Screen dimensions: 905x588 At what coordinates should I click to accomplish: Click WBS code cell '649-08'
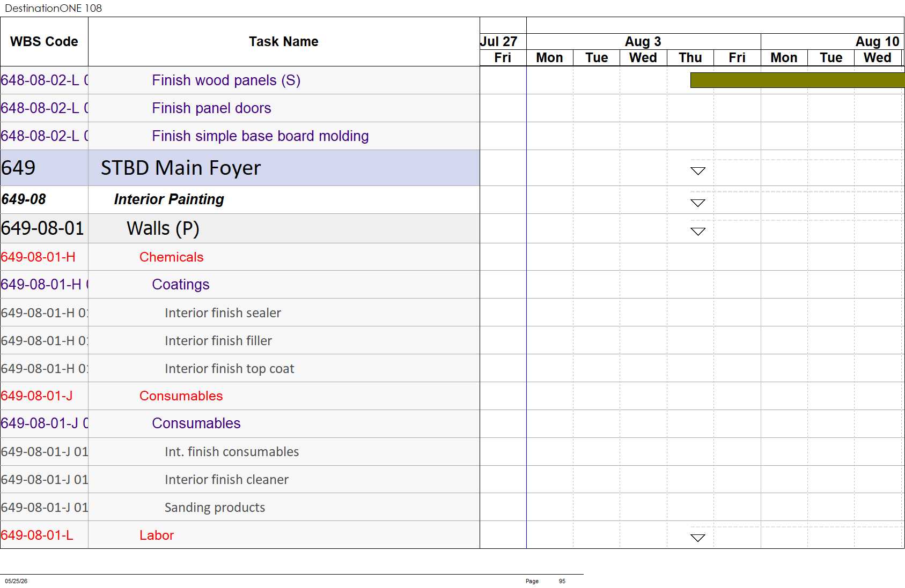click(x=44, y=199)
